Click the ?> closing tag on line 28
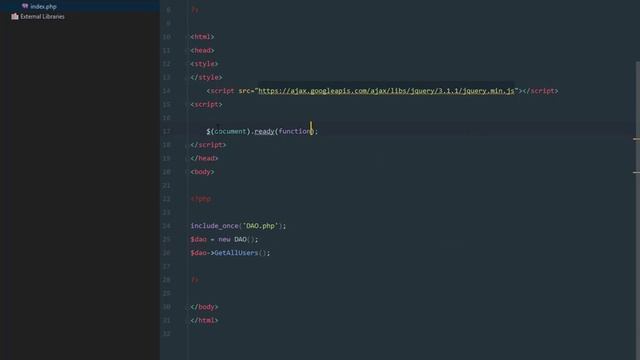This screenshot has width=640, height=360. coord(195,280)
